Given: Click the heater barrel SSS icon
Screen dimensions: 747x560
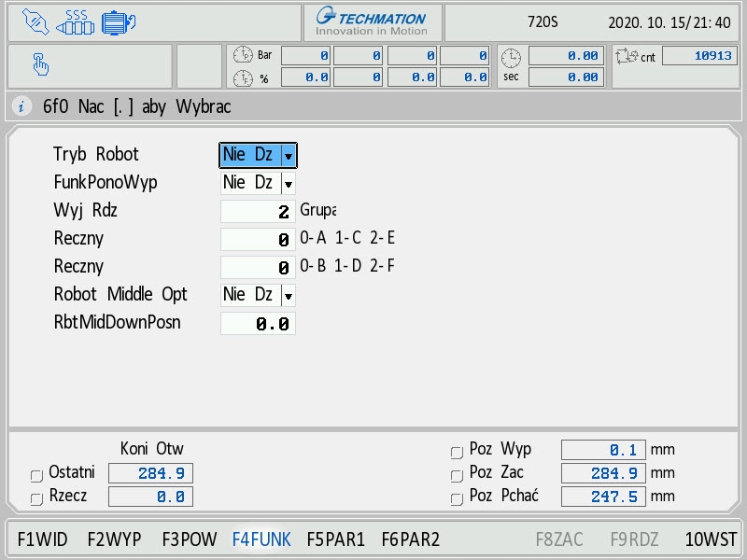Looking at the screenshot, I should click(x=76, y=21).
